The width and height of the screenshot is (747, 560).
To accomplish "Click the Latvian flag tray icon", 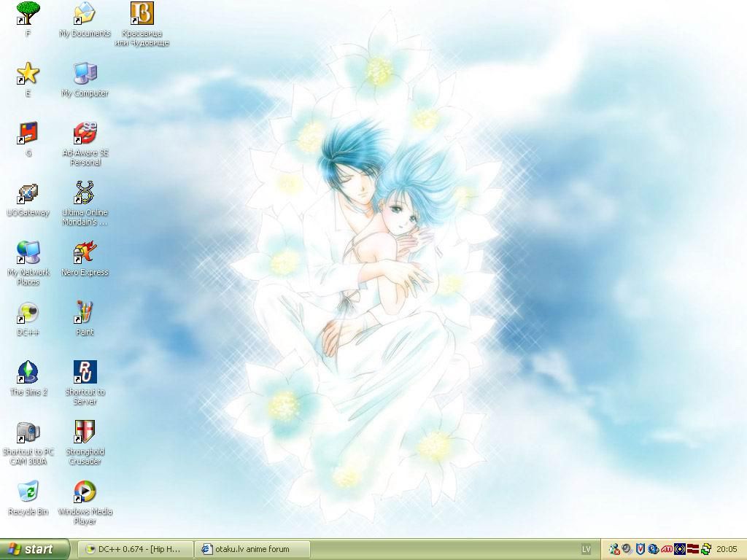I will click(693, 550).
